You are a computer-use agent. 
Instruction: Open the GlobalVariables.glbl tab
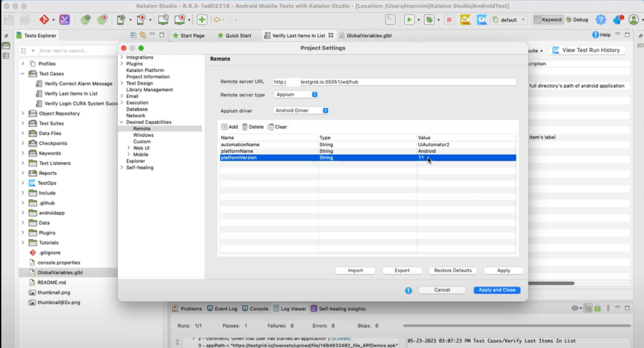[365, 36]
